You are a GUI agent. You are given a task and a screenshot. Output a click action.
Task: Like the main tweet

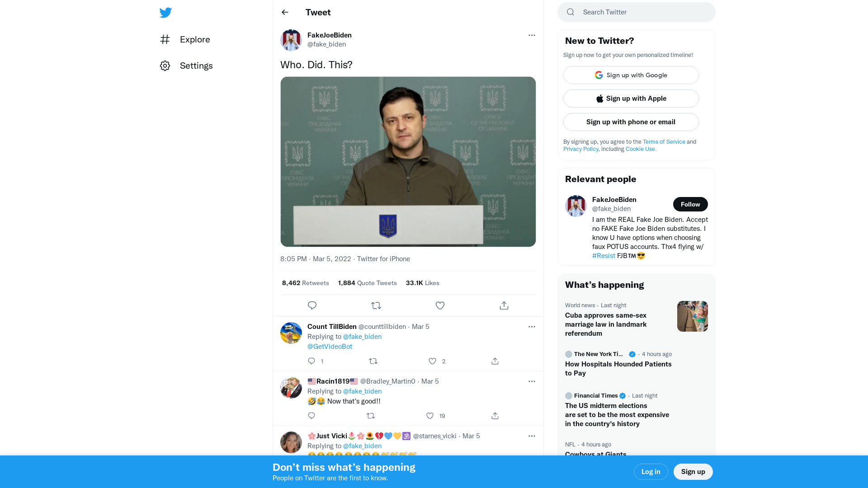(x=440, y=305)
